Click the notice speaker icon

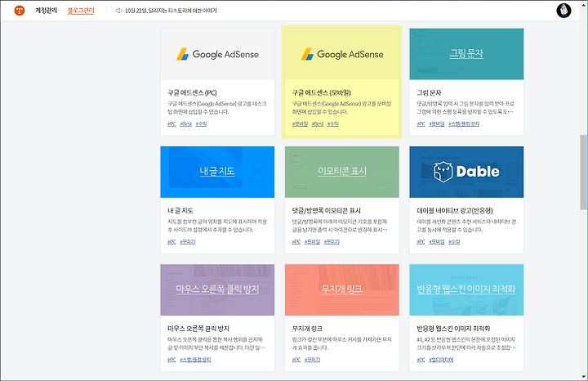click(x=118, y=11)
